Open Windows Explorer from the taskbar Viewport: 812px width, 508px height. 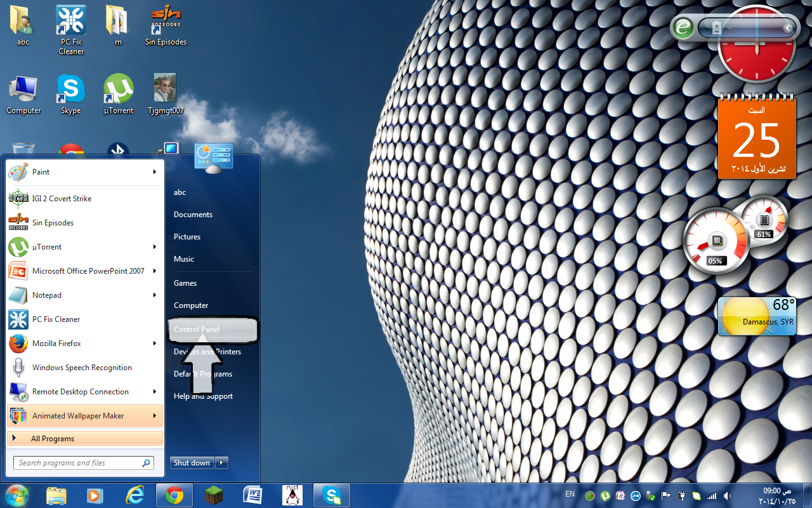pos(56,495)
